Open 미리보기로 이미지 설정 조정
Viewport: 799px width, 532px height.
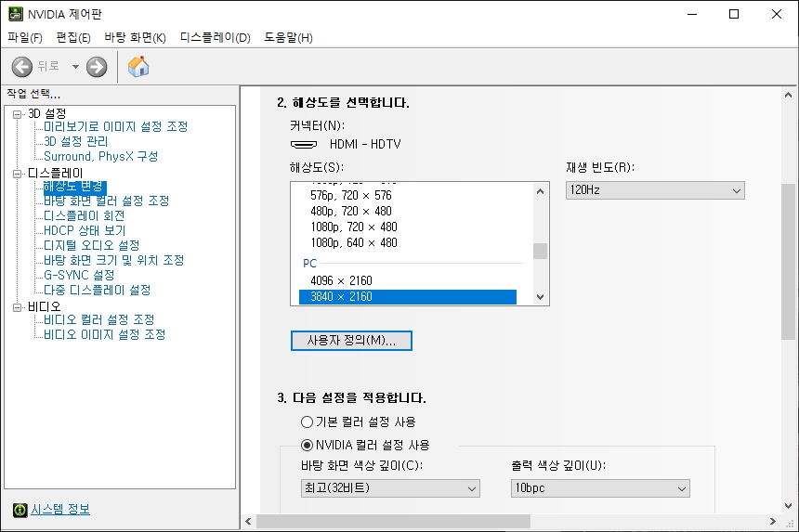click(116, 126)
